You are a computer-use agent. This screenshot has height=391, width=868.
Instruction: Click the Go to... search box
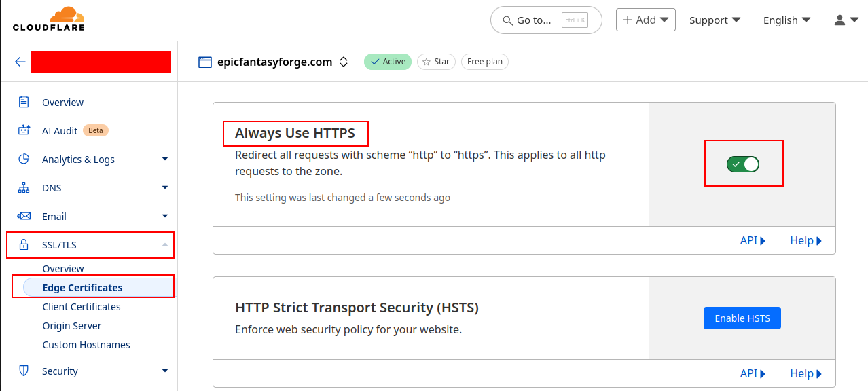point(546,20)
